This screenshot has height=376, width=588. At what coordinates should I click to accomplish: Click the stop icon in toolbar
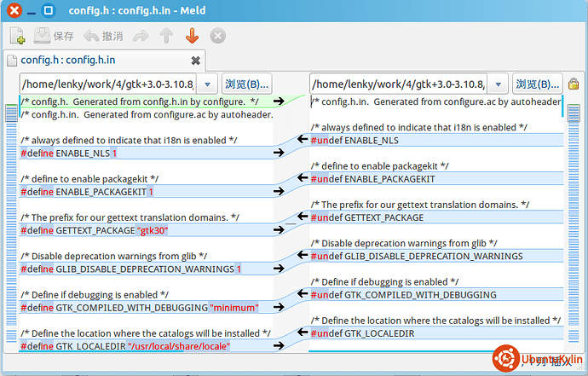(218, 36)
